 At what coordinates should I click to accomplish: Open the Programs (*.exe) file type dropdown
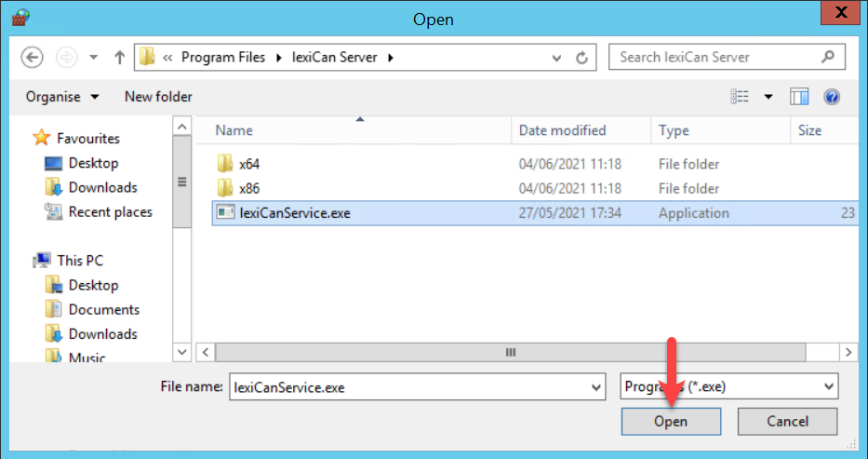(828, 386)
